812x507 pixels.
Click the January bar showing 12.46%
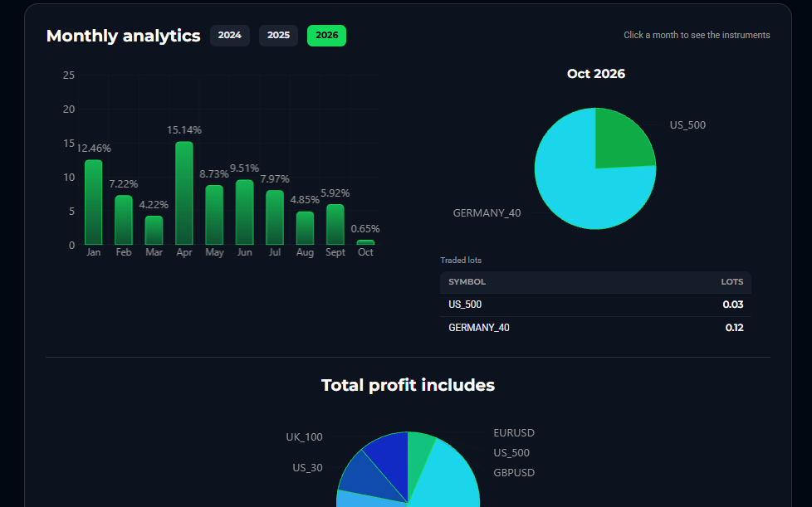pyautogui.click(x=93, y=202)
